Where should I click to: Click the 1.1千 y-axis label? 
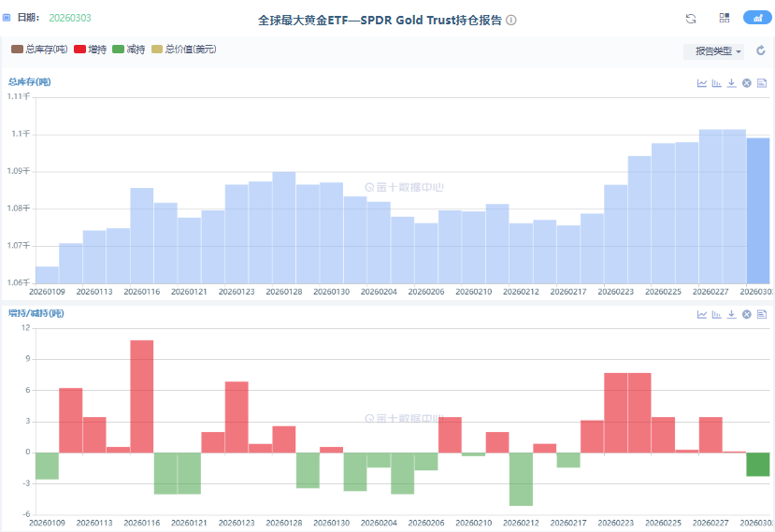pos(21,134)
